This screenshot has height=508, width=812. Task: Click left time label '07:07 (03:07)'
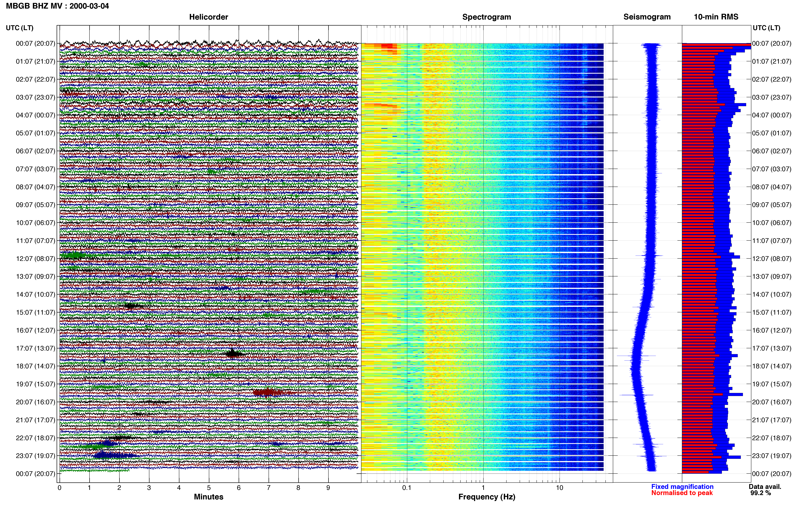click(x=35, y=169)
